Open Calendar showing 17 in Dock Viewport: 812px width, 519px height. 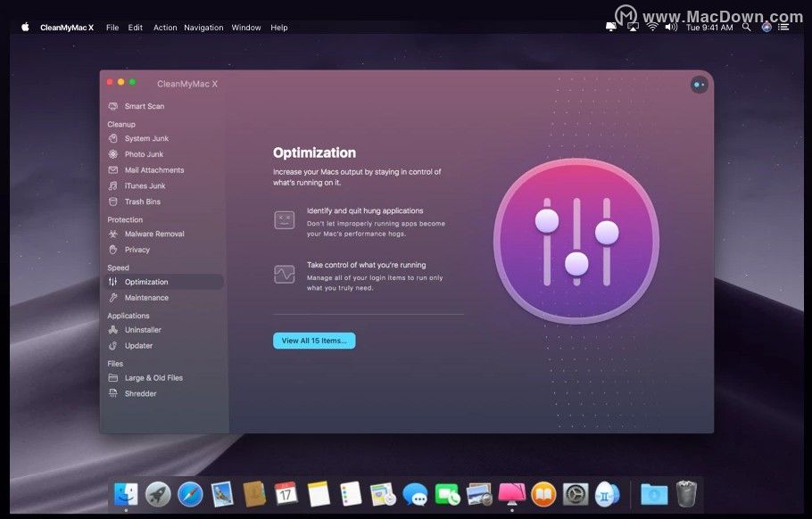(x=286, y=494)
